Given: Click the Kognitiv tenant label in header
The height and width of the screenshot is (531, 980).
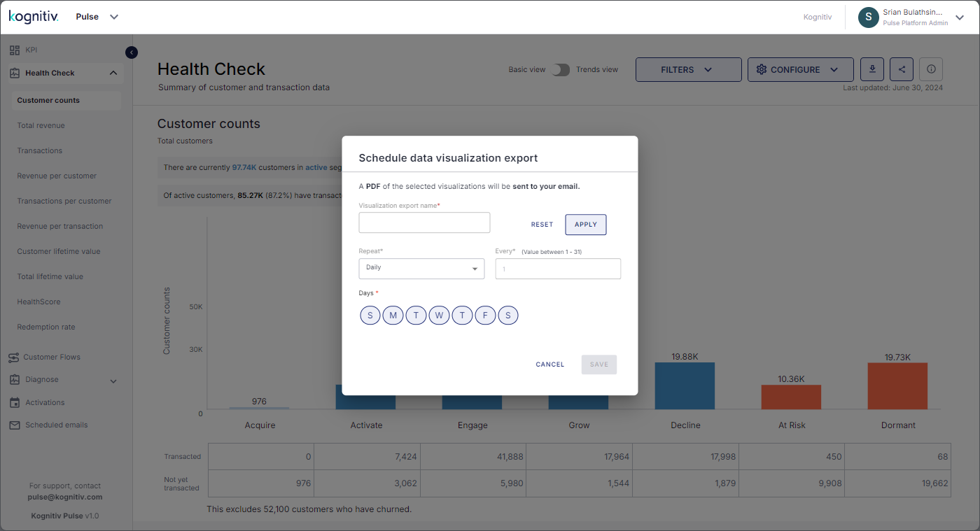Looking at the screenshot, I should (x=818, y=17).
